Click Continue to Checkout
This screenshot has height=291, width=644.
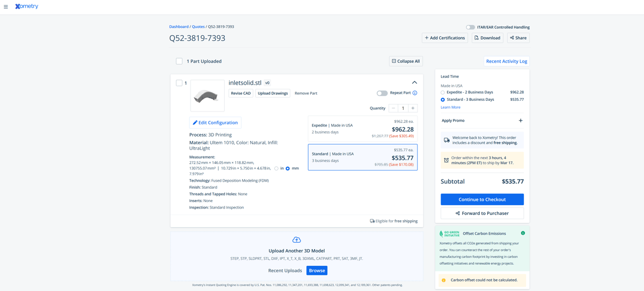[482, 199]
